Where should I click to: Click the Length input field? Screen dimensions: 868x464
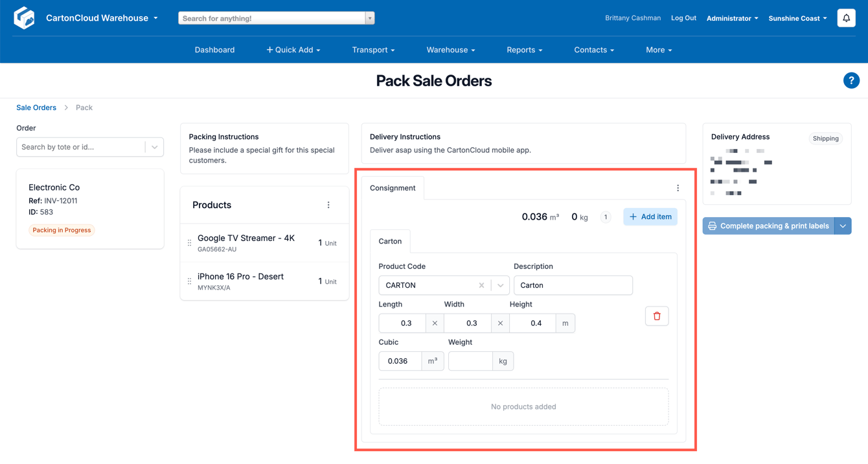click(x=402, y=323)
